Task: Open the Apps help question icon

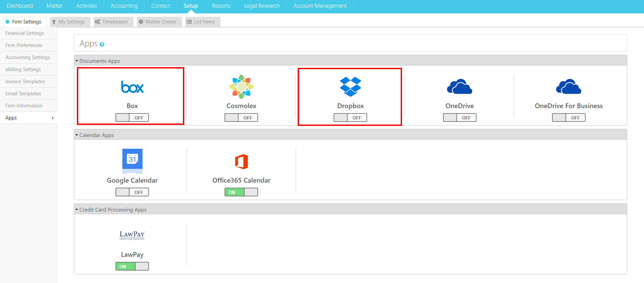Action: tap(102, 44)
